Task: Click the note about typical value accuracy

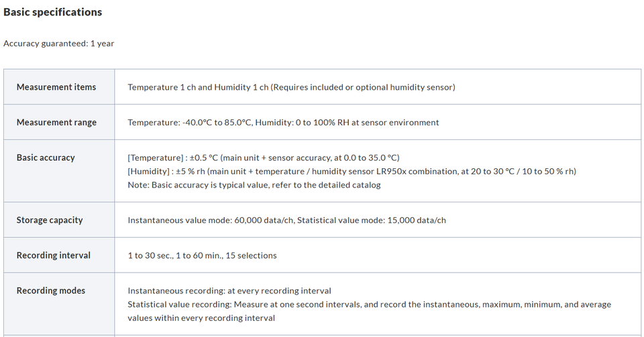Action: (254, 185)
